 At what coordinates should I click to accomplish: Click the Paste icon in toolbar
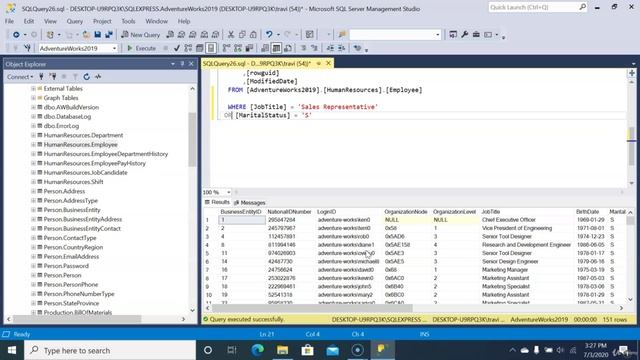pyautogui.click(x=253, y=35)
